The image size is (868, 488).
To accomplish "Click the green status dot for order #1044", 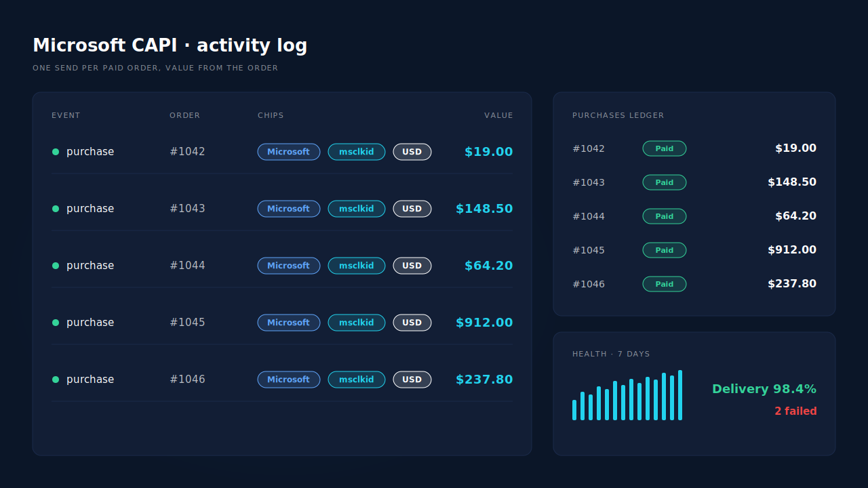I will tap(56, 266).
